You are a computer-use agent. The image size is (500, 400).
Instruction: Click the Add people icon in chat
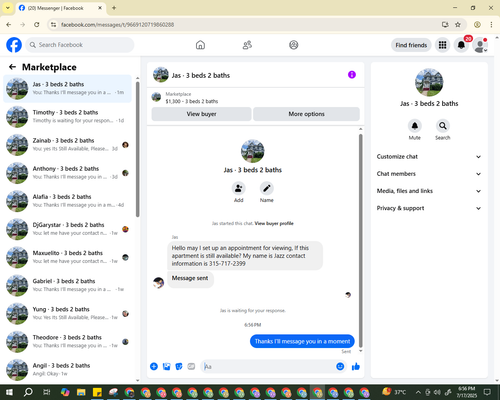click(x=239, y=188)
